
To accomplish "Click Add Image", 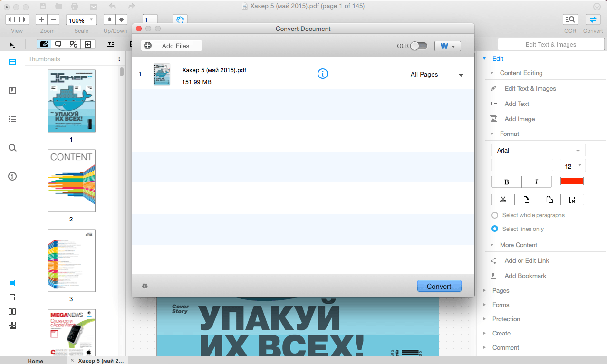I will (x=520, y=119).
